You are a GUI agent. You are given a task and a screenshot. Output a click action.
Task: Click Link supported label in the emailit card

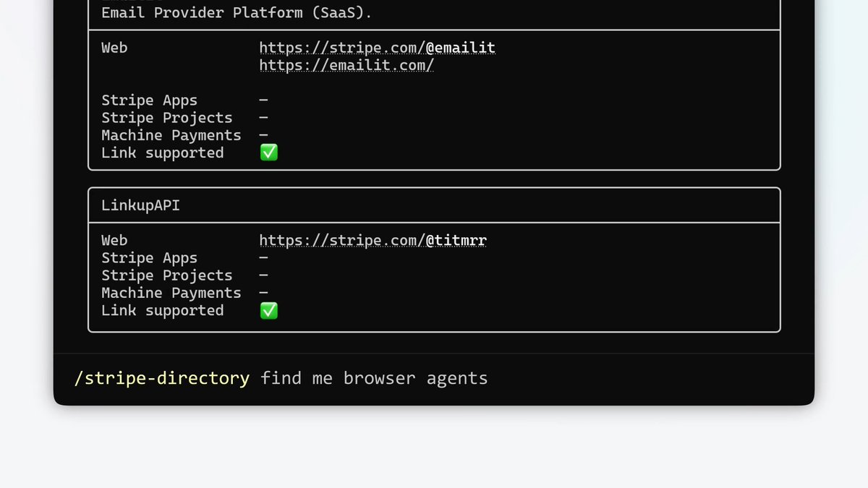pos(163,153)
